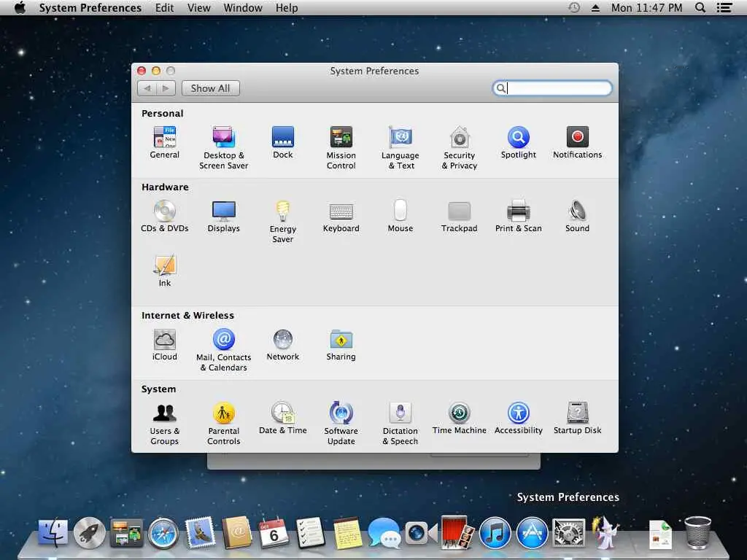The image size is (747, 560).
Task: Open Mail from the Dock
Action: pos(200,533)
